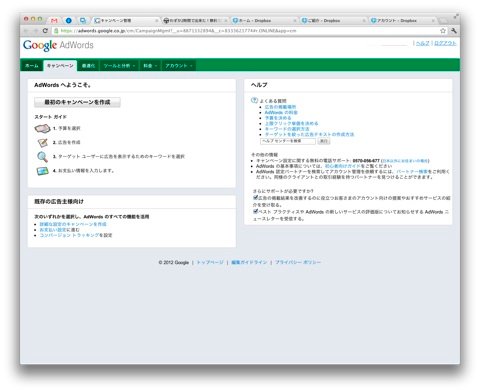Toggle the AdWords newsletter checkbox
The height and width of the screenshot is (392, 480).
(x=255, y=211)
